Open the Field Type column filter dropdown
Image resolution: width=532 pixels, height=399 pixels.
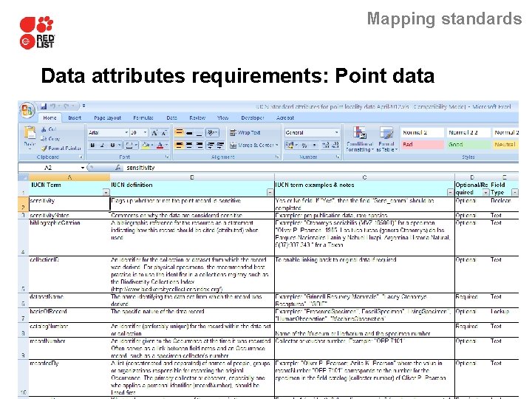pyautogui.click(x=514, y=192)
